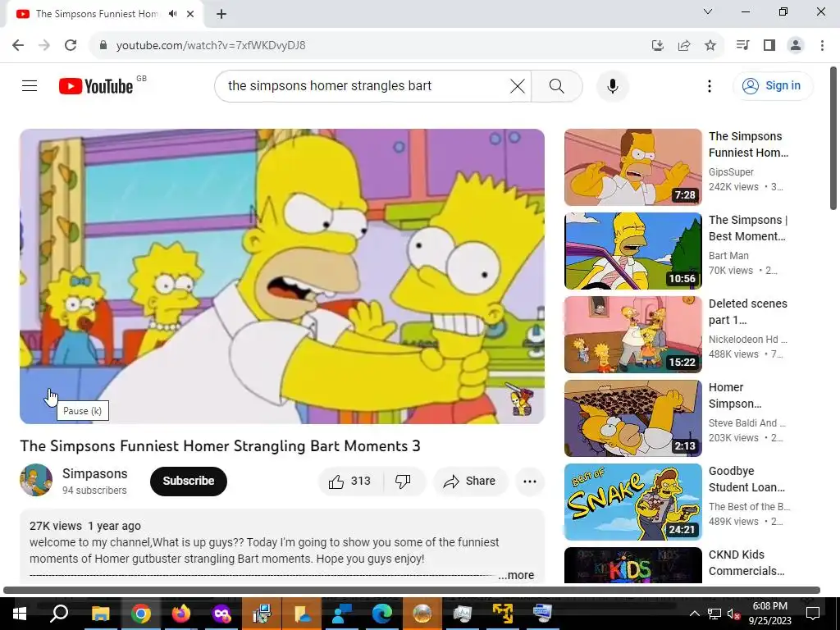The image size is (840, 630).
Task: Open Chrome media controls icon
Action: click(x=742, y=45)
